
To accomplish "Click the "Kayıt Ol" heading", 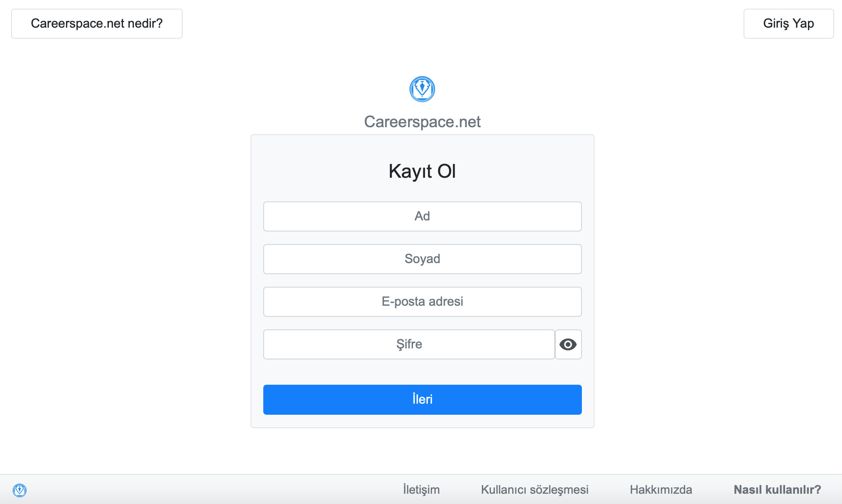I will click(422, 171).
